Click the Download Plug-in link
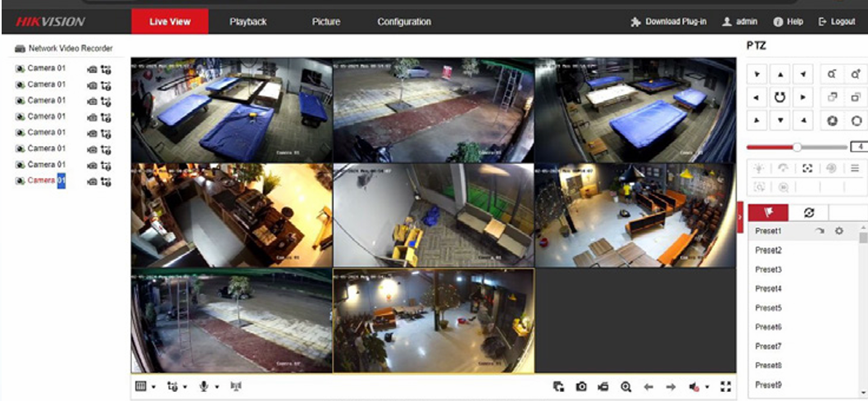868x401 pixels. [668, 22]
